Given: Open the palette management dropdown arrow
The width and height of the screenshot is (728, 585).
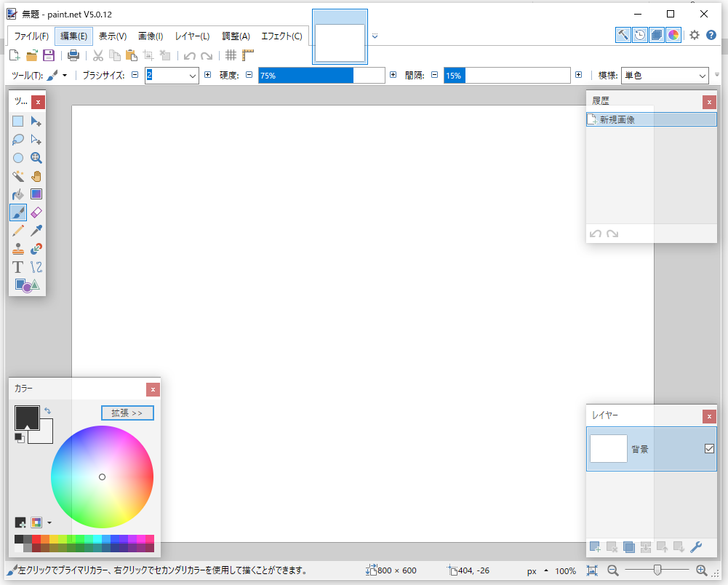Looking at the screenshot, I should pyautogui.click(x=49, y=522).
